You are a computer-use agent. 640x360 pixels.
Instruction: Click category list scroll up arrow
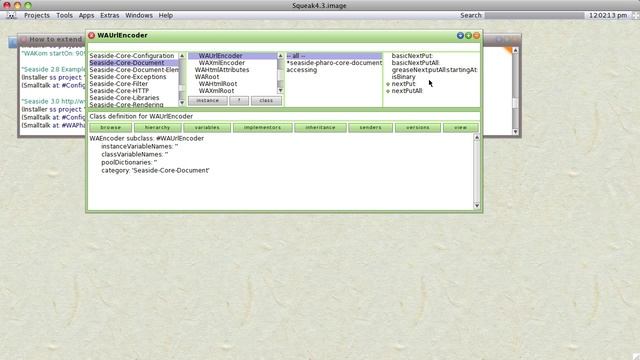182,56
